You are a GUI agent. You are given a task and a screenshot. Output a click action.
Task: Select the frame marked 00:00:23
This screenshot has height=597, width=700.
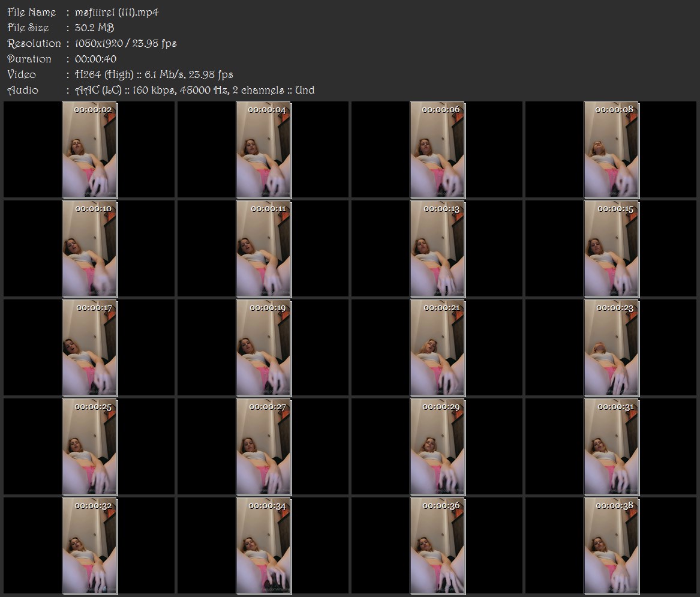click(x=612, y=348)
